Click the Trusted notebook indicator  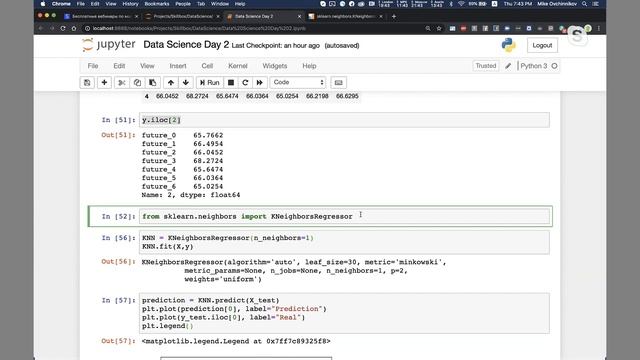pos(486,66)
